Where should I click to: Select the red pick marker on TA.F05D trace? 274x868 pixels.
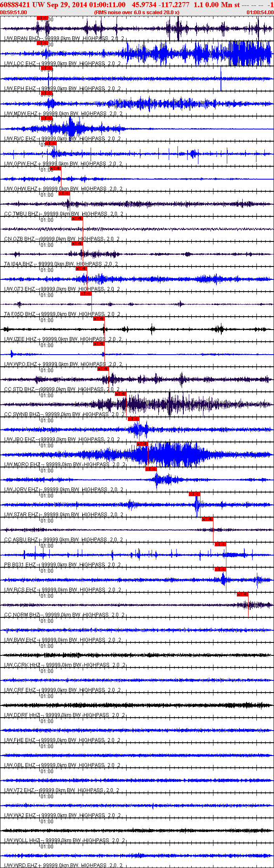click(x=86, y=294)
